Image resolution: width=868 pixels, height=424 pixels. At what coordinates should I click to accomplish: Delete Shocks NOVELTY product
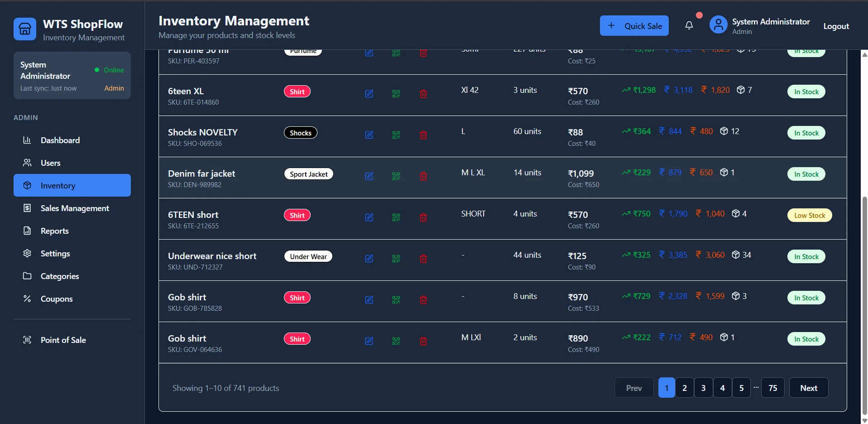coord(423,135)
